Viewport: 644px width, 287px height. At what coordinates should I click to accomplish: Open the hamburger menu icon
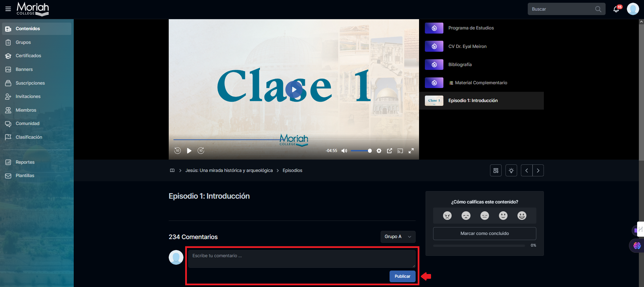tap(8, 9)
